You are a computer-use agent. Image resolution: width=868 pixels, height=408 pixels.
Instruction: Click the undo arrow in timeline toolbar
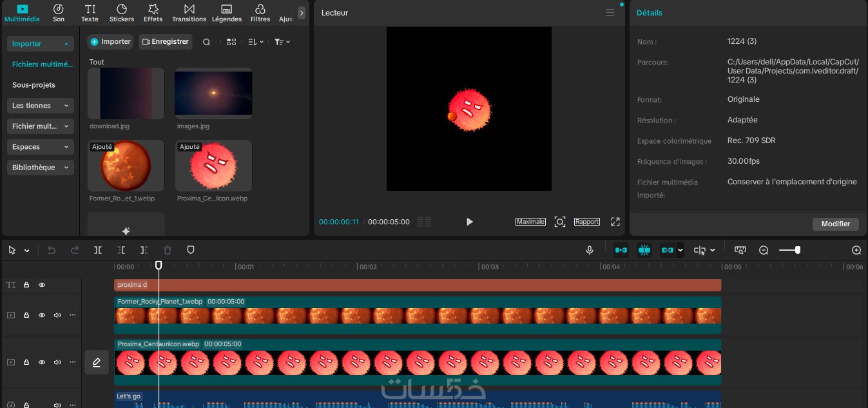point(52,250)
